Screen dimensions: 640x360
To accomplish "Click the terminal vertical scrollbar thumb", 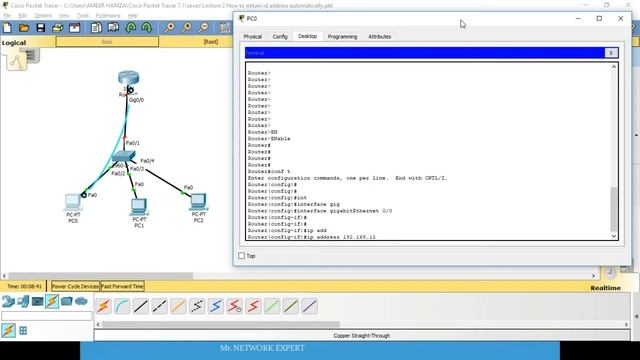I will [x=613, y=209].
